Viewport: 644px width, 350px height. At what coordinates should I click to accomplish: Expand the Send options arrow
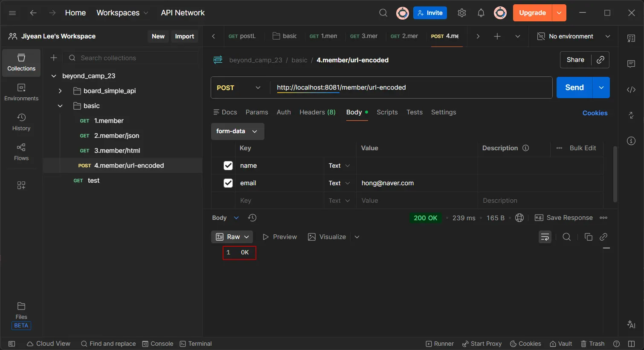click(x=601, y=87)
